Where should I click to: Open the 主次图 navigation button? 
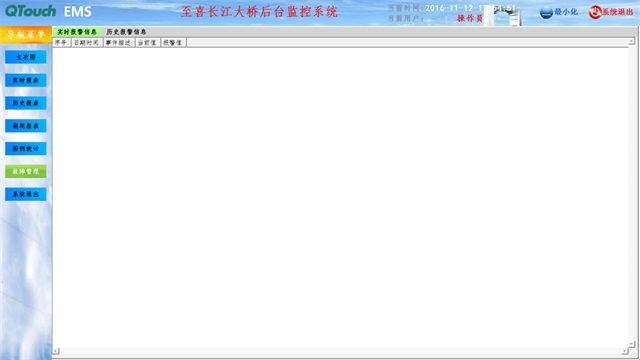pyautogui.click(x=26, y=57)
